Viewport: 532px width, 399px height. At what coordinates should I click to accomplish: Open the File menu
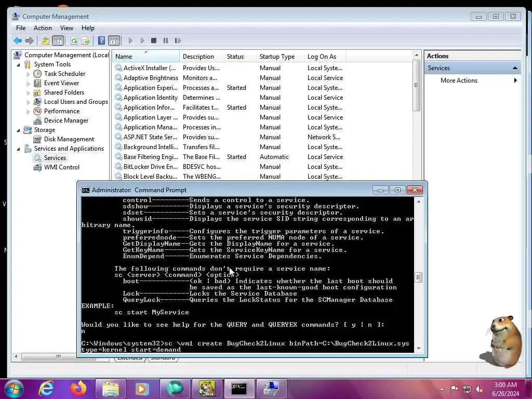coord(21,28)
